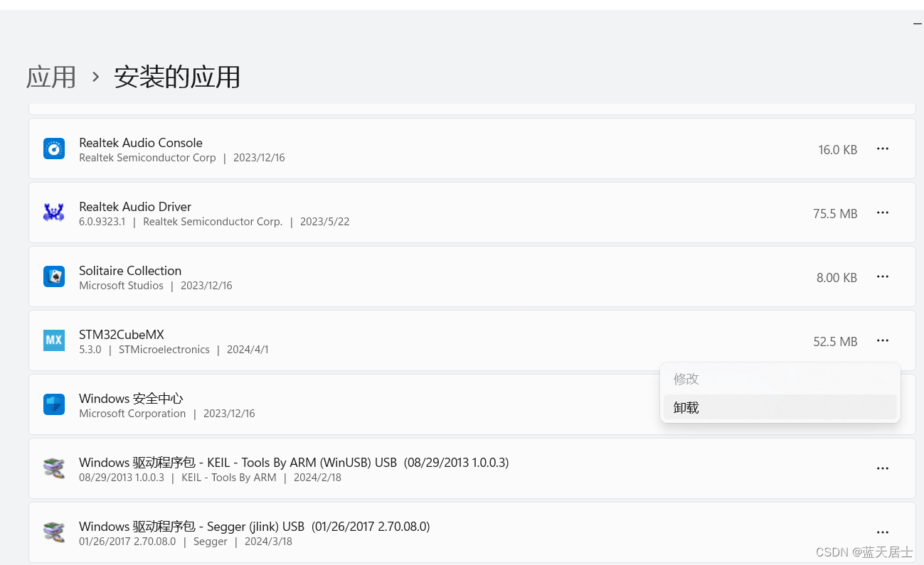The height and width of the screenshot is (565, 924).
Task: Click the 75.5 MB size value
Action: (x=835, y=214)
